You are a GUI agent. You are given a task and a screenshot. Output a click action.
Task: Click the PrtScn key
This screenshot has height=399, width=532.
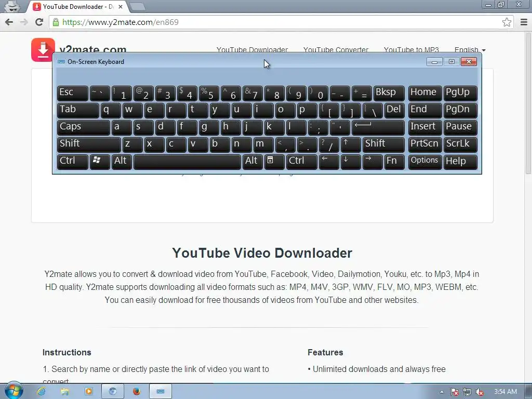[425, 144]
